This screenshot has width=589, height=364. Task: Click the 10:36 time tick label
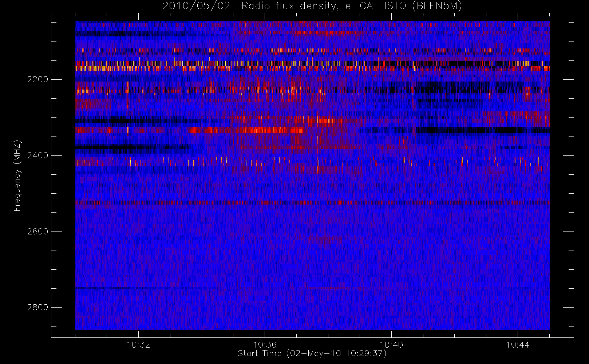click(x=265, y=345)
